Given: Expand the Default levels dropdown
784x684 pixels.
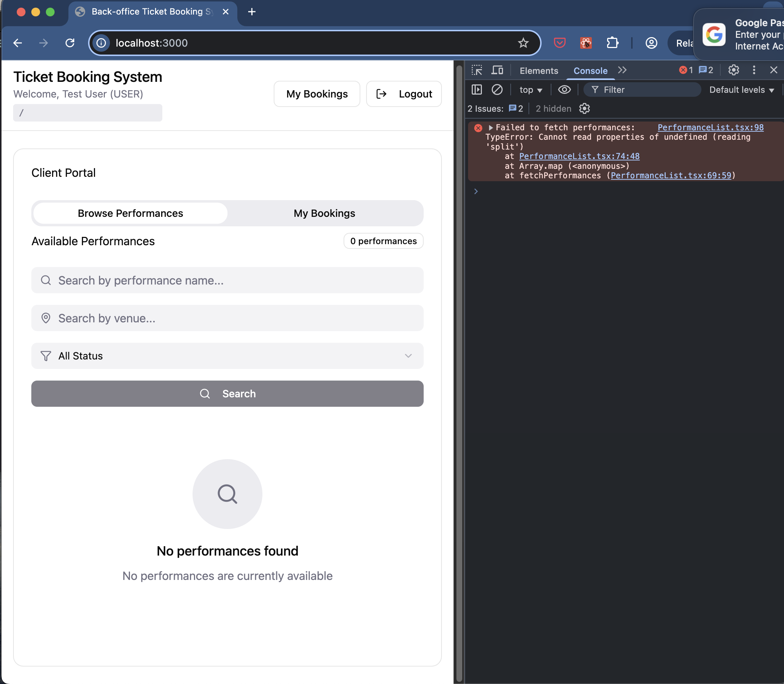Looking at the screenshot, I should coord(741,90).
